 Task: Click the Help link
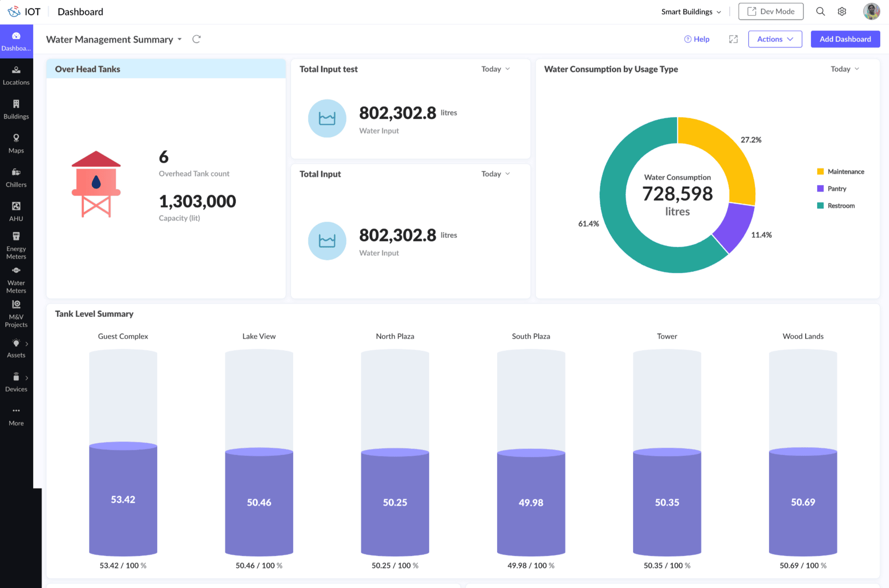[x=697, y=39]
